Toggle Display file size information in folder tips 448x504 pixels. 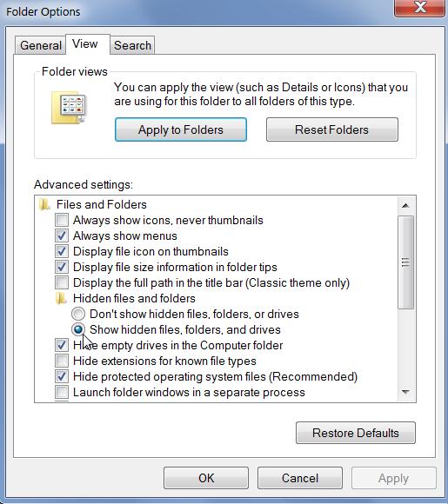(x=62, y=267)
